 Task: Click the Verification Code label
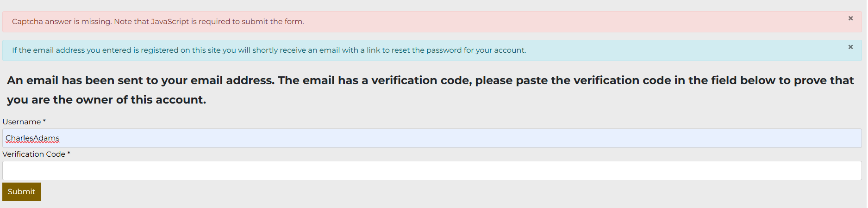click(x=34, y=154)
